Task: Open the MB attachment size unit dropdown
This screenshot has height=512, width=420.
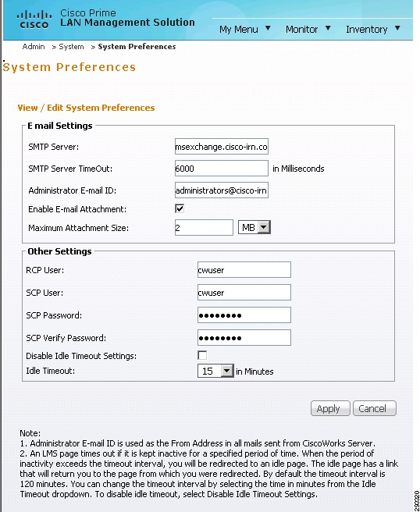Action: (254, 227)
